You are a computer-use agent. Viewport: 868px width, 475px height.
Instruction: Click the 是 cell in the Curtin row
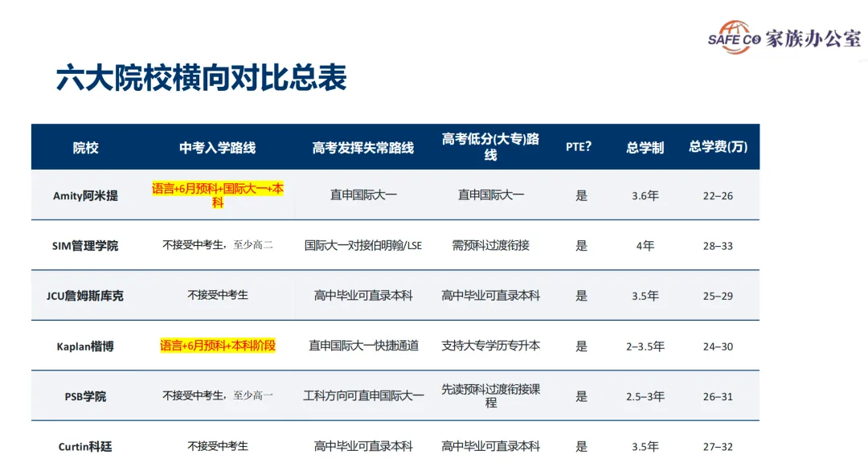click(x=581, y=447)
